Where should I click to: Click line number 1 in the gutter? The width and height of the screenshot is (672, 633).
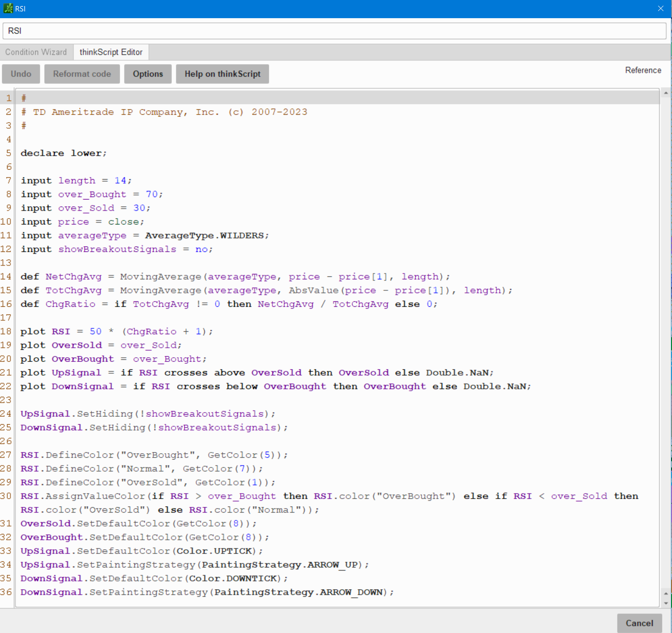9,98
